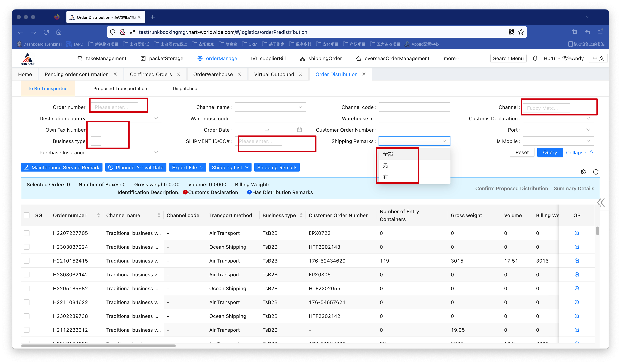The width and height of the screenshot is (621, 364).
Task: Click the browser home icon
Action: (x=59, y=32)
